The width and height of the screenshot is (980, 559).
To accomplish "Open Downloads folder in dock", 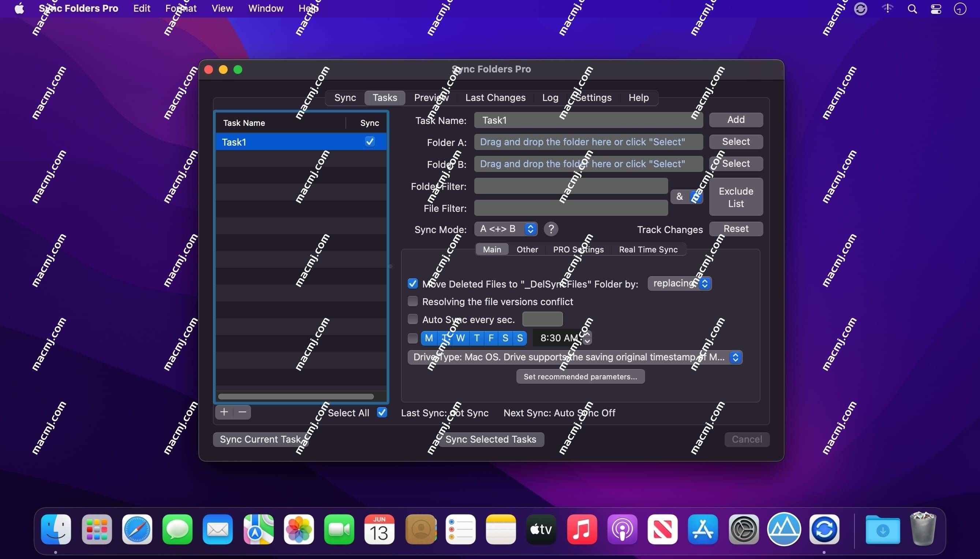I will (x=883, y=529).
